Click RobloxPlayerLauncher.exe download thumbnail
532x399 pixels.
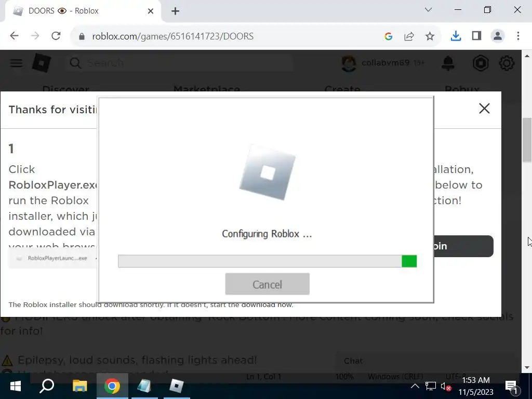[54, 258]
